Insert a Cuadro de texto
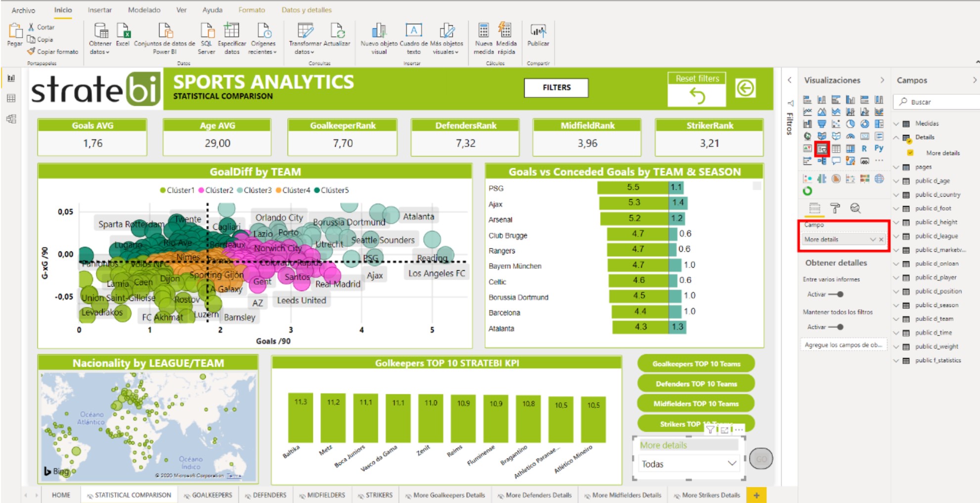This screenshot has width=980, height=503. [x=413, y=32]
